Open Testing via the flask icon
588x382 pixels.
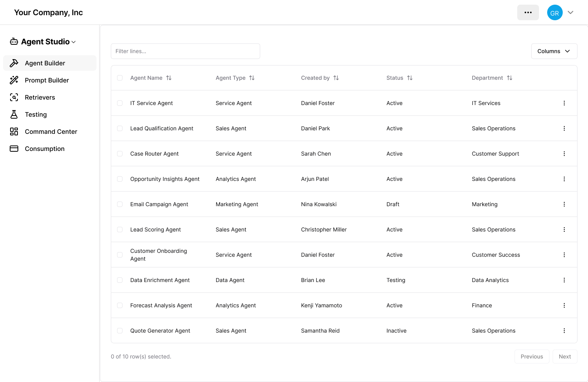point(14,114)
